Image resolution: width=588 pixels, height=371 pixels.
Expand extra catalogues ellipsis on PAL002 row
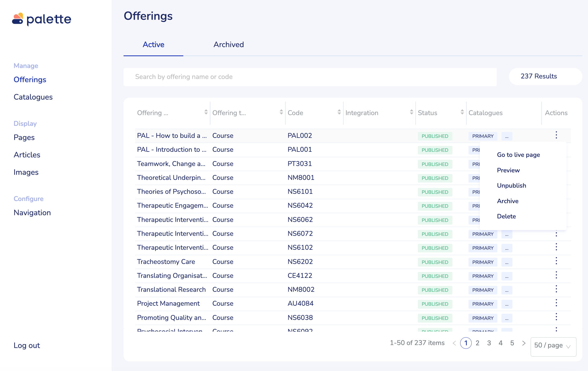click(507, 136)
